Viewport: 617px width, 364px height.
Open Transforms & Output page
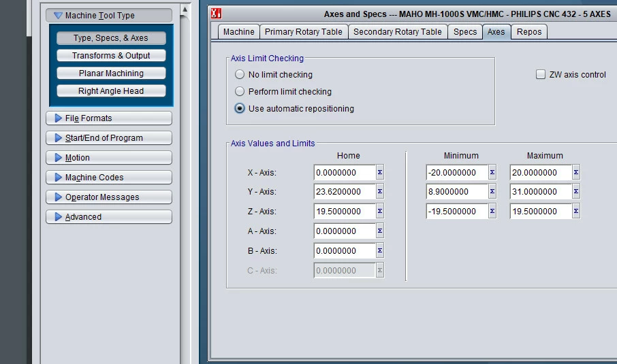pos(111,55)
